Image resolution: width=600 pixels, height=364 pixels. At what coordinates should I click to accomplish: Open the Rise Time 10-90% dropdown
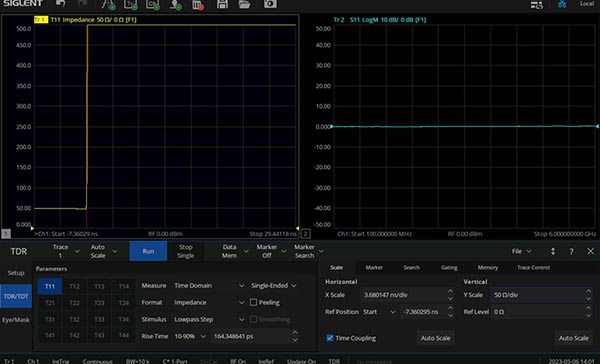[190, 336]
